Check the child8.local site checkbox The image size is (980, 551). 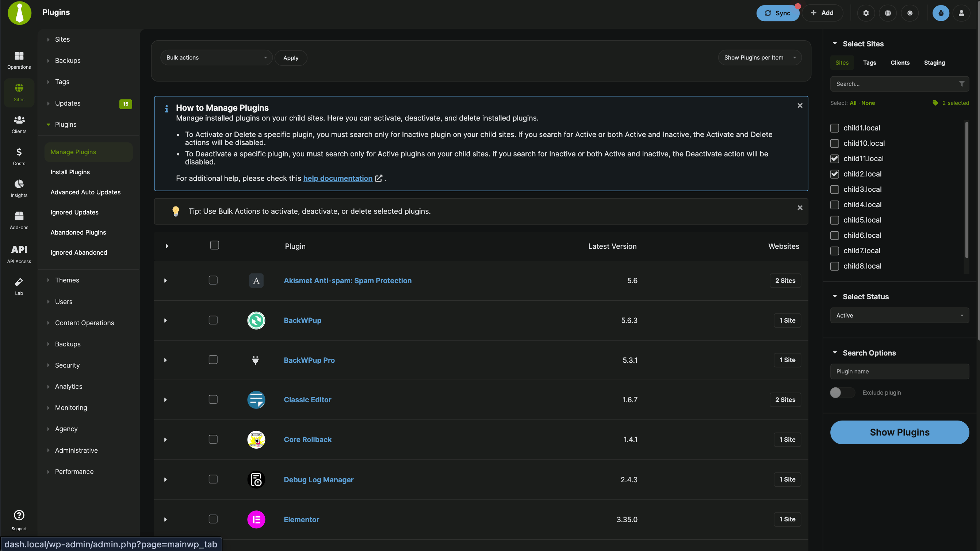pyautogui.click(x=834, y=266)
